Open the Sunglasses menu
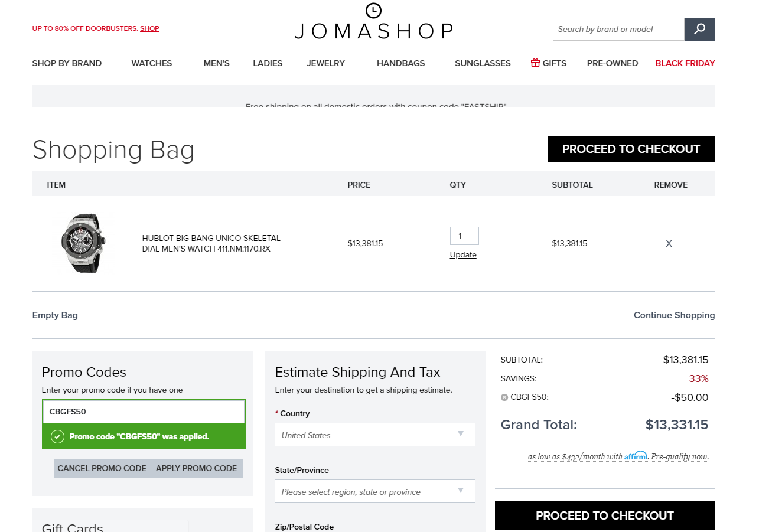This screenshot has height=532, width=759. pos(483,63)
